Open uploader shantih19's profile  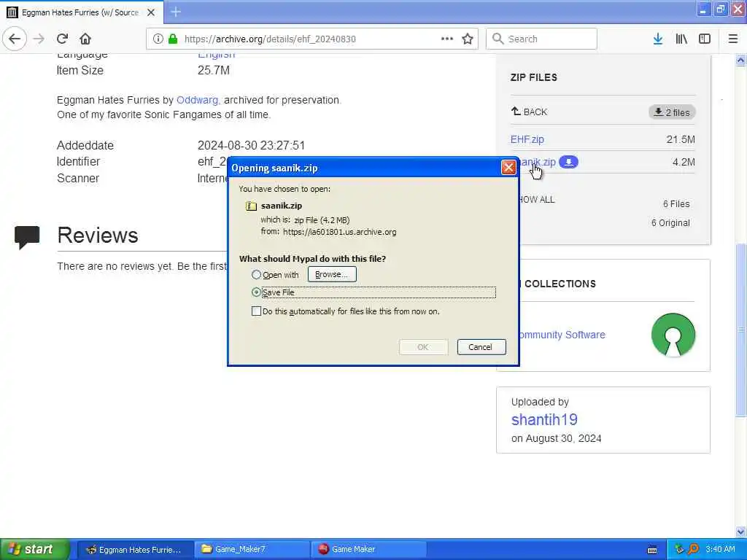tap(544, 419)
